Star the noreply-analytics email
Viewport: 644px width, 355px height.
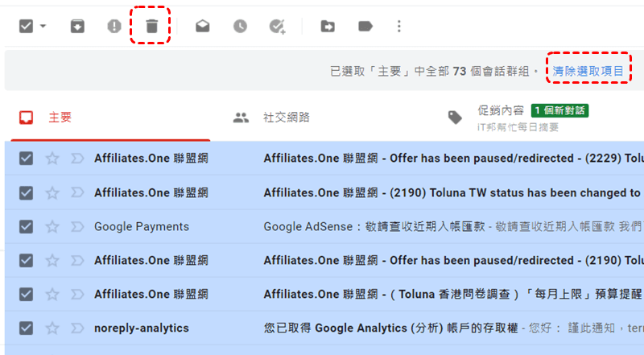[x=52, y=328]
